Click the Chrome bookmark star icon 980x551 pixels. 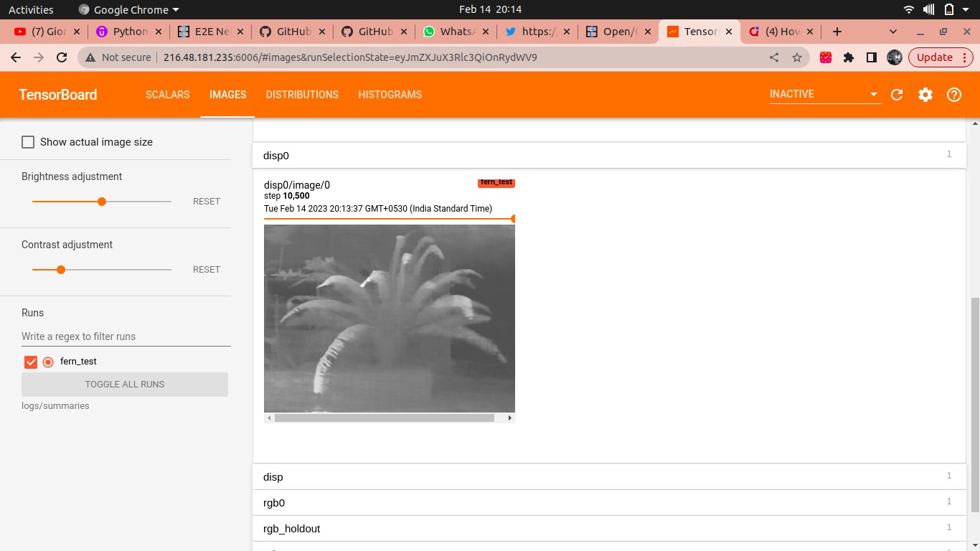797,57
